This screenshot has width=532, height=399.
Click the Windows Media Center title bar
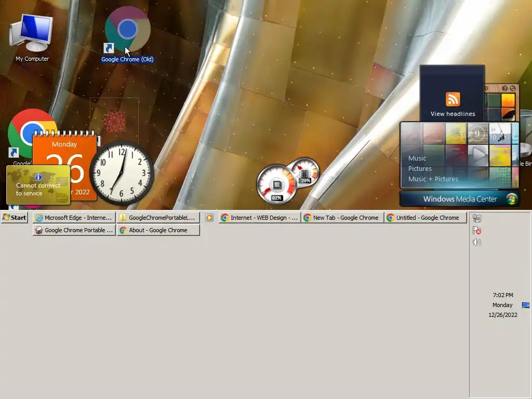(x=459, y=199)
